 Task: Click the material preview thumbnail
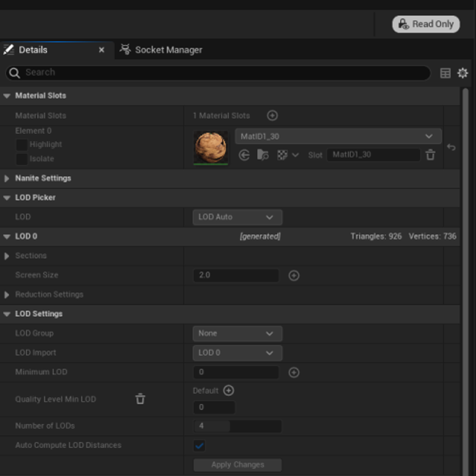click(x=210, y=147)
